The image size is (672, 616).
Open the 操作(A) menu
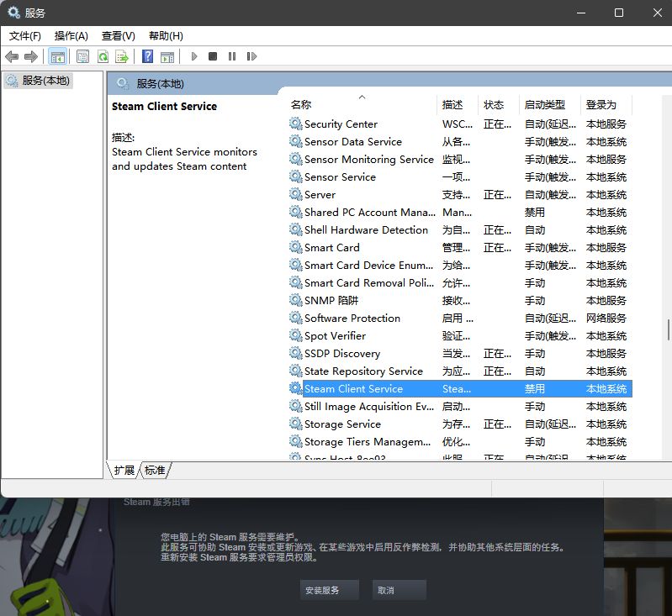click(x=71, y=36)
